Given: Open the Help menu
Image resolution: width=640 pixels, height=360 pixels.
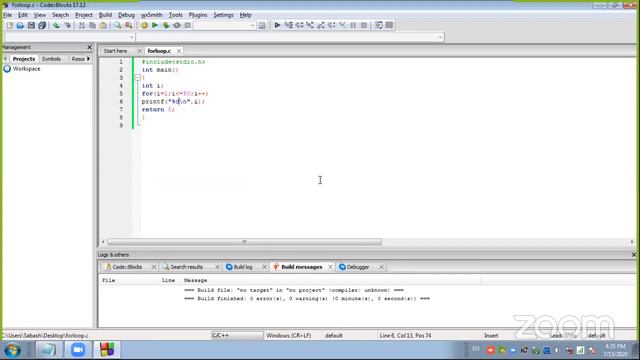Looking at the screenshot, I should click(245, 15).
